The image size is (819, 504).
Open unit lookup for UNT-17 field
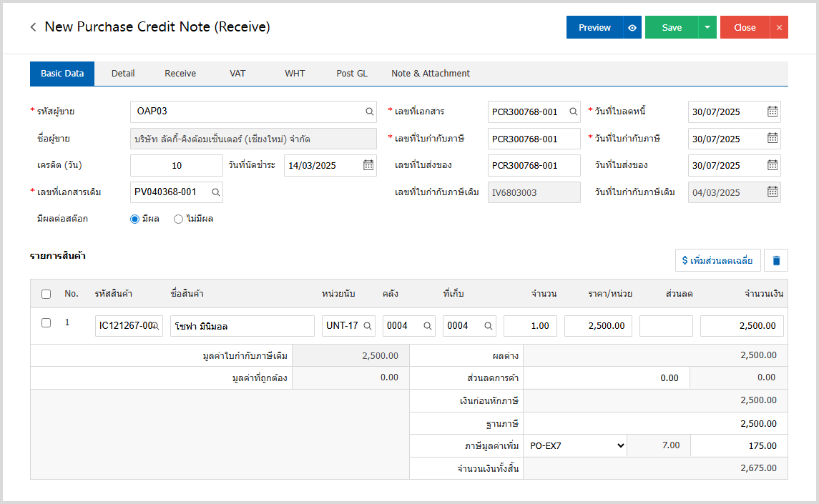click(x=368, y=326)
